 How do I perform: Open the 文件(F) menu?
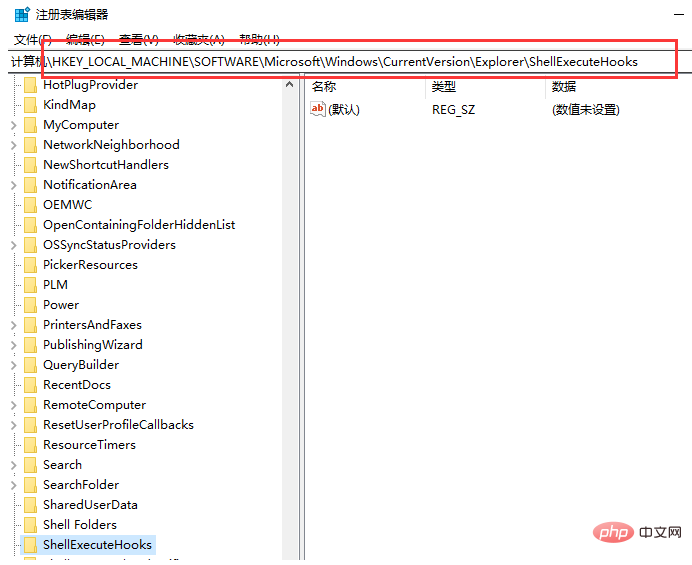pyautogui.click(x=33, y=40)
